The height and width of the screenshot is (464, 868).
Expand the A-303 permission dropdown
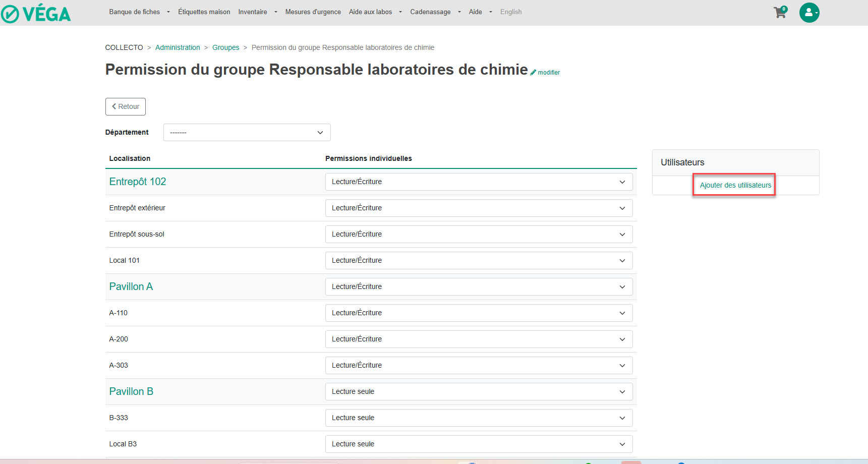478,366
